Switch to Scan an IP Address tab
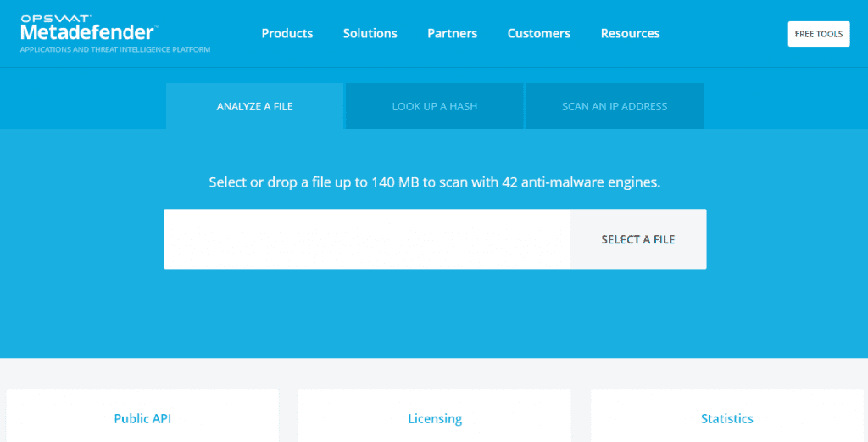The height and width of the screenshot is (442, 868). (x=615, y=106)
